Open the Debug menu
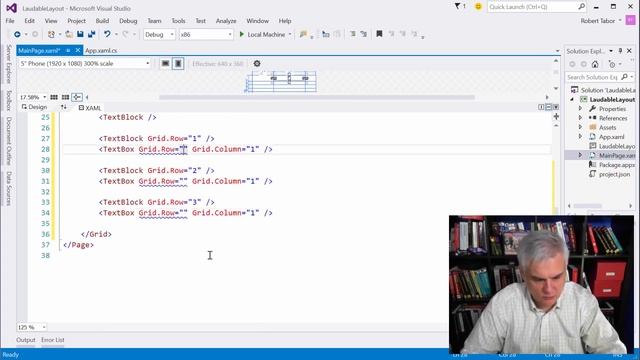640x360 pixels. point(128,21)
